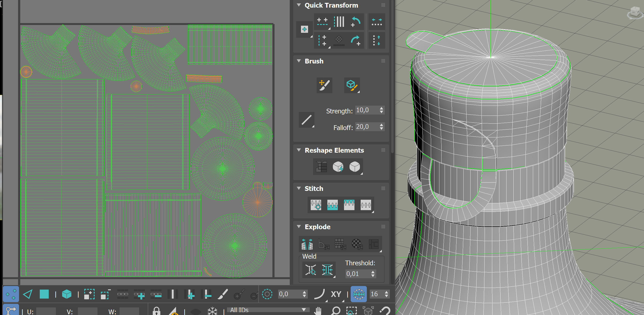Click Stitch to Target icon

point(316,205)
